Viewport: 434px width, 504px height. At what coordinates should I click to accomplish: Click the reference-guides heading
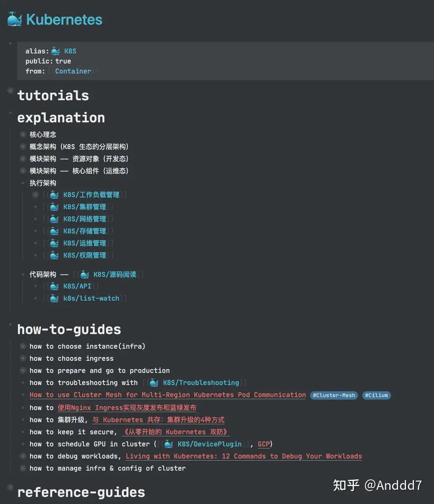tap(81, 493)
